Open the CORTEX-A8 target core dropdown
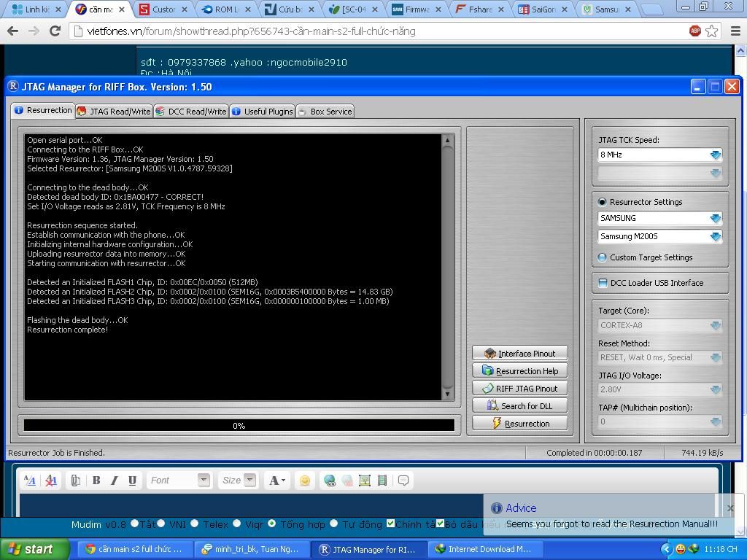The height and width of the screenshot is (560, 747). 659,325
